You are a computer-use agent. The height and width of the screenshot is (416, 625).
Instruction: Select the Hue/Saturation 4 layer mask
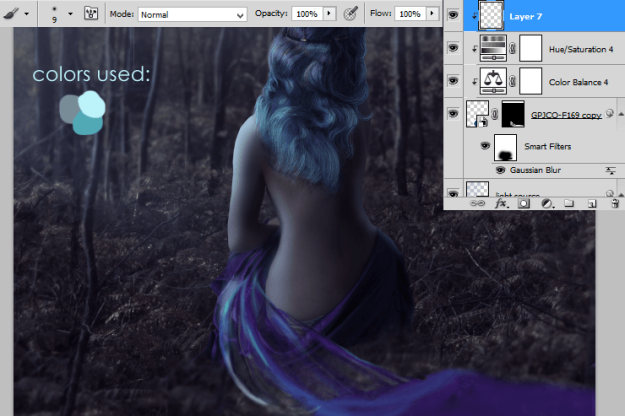click(531, 48)
